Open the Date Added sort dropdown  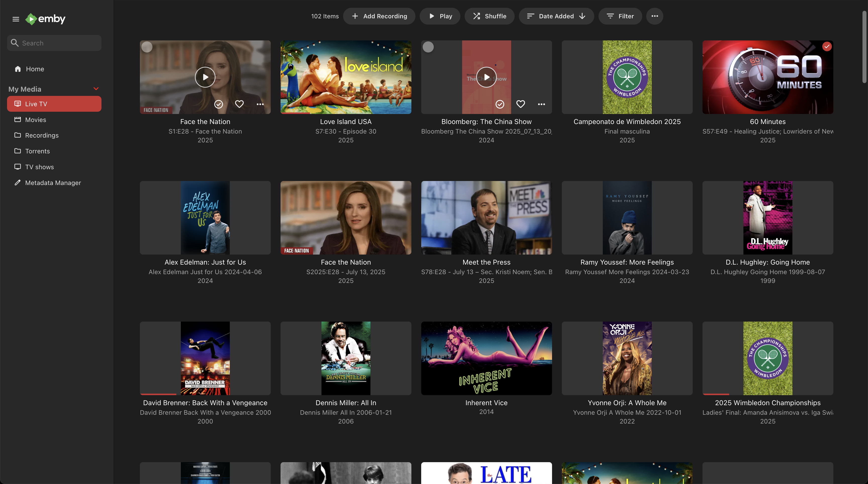(556, 16)
